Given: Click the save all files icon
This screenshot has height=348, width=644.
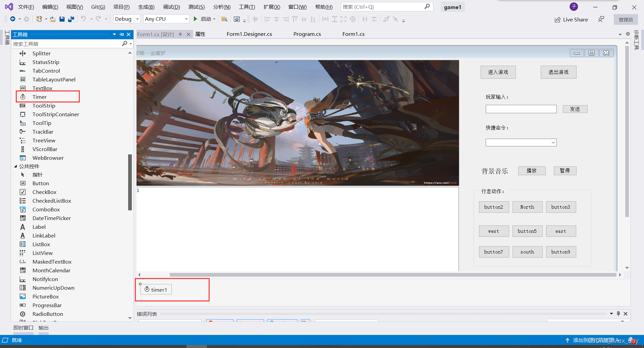Looking at the screenshot, I should coord(71,19).
